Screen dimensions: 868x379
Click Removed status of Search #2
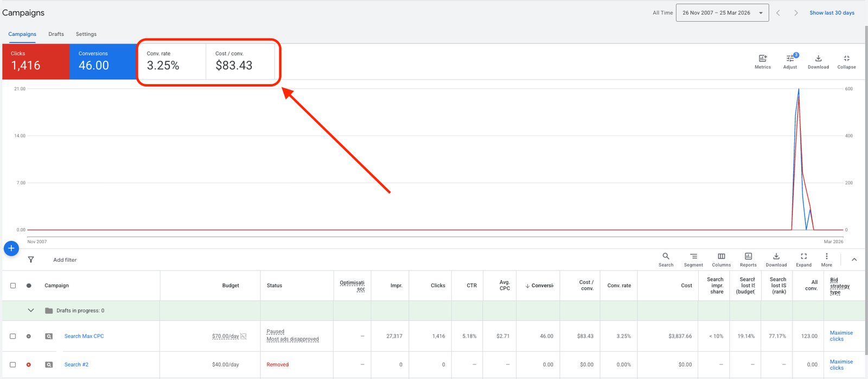tap(277, 364)
